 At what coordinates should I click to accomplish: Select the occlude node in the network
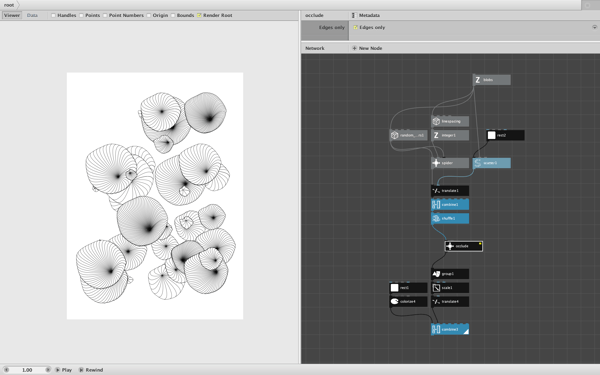(464, 246)
